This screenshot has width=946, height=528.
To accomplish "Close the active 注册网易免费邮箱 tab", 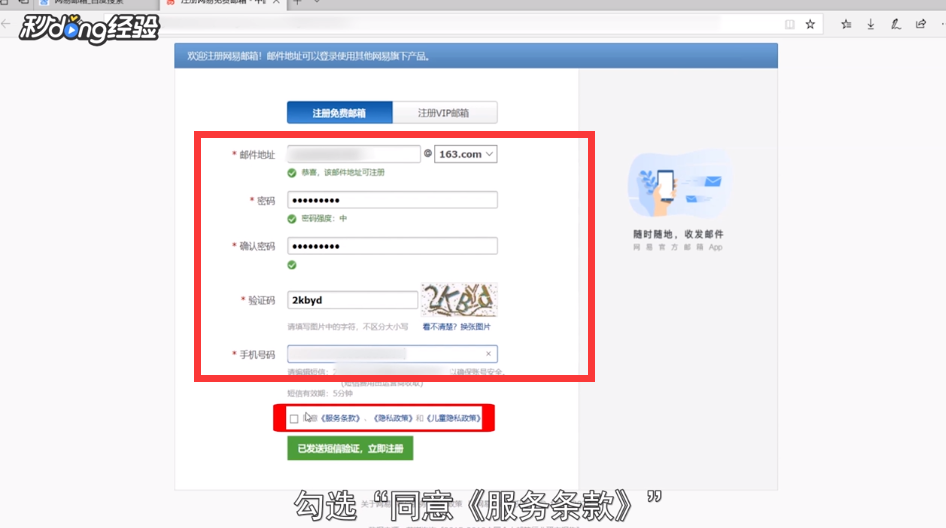I will click(276, 2).
